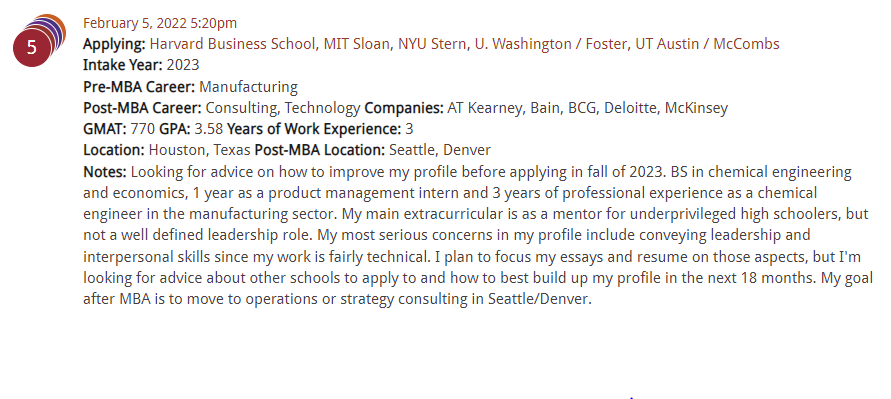Click the red circular badge numbered 5
891x399 pixels.
tap(31, 48)
